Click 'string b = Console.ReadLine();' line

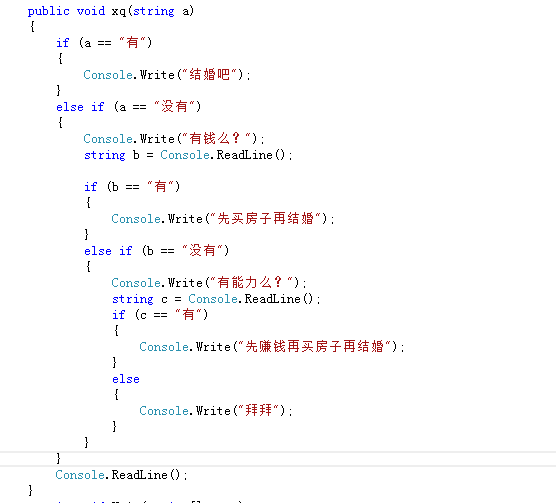coord(188,155)
